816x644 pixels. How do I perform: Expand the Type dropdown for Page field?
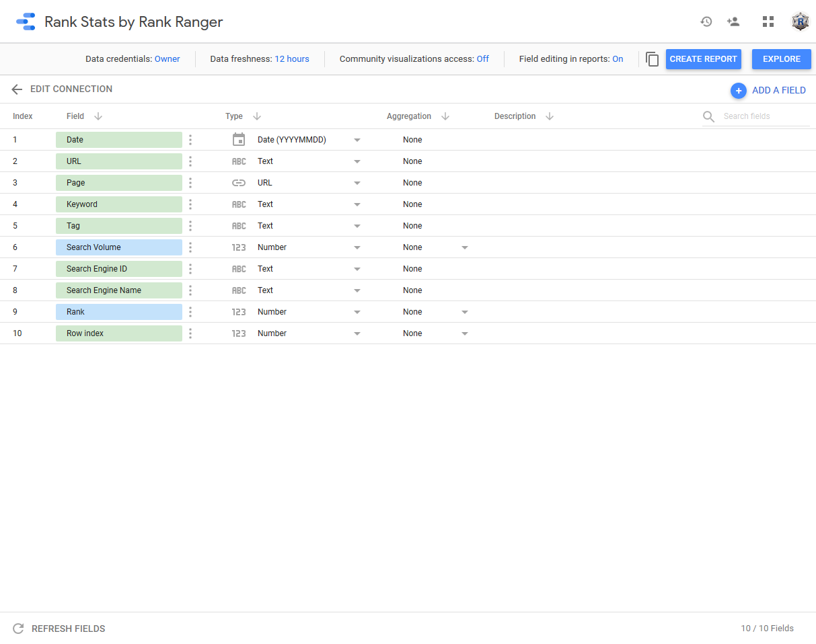(x=357, y=183)
